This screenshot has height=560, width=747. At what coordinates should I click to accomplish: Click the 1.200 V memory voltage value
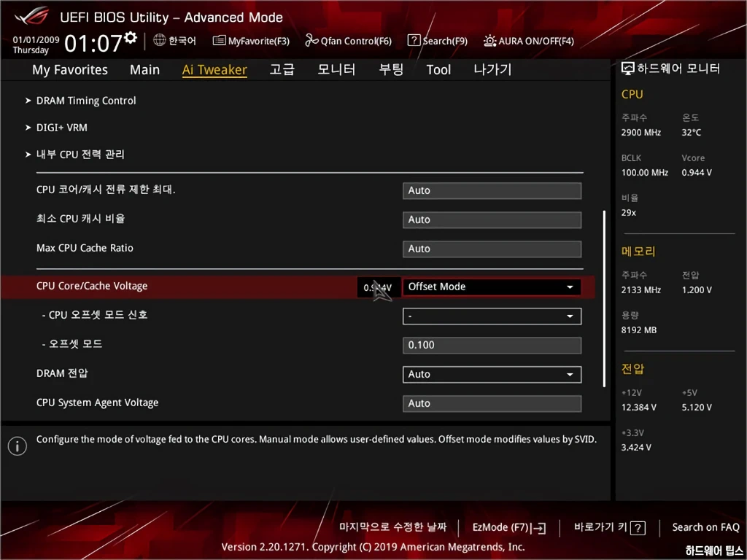(x=697, y=289)
